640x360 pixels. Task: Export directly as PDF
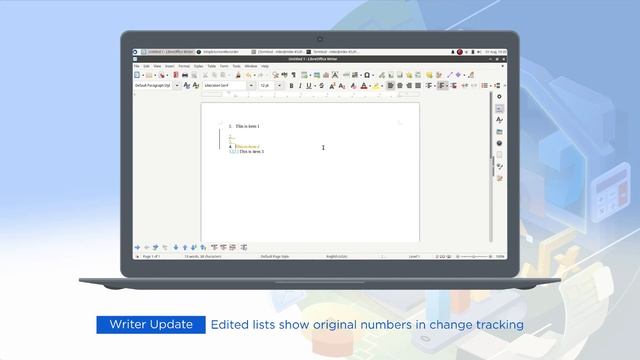[x=176, y=75]
